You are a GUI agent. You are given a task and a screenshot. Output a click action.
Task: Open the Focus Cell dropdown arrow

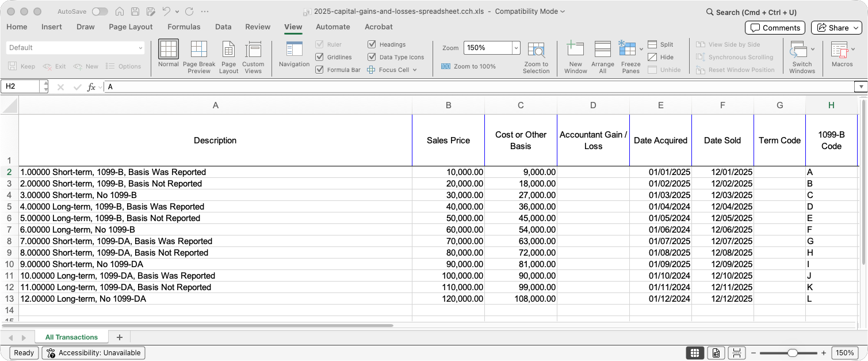[x=414, y=70]
